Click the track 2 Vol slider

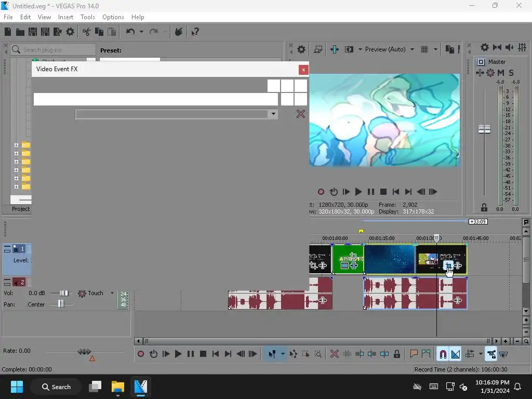coord(63,293)
